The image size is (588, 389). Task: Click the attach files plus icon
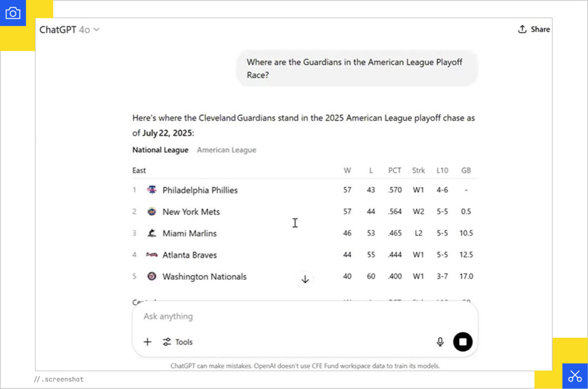click(x=148, y=342)
